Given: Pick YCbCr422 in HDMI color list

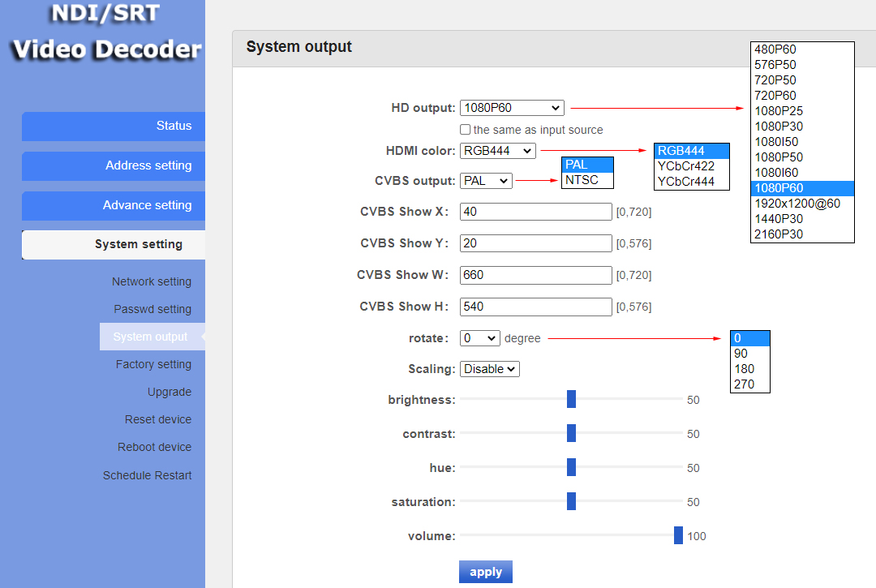Looking at the screenshot, I should pos(692,166).
